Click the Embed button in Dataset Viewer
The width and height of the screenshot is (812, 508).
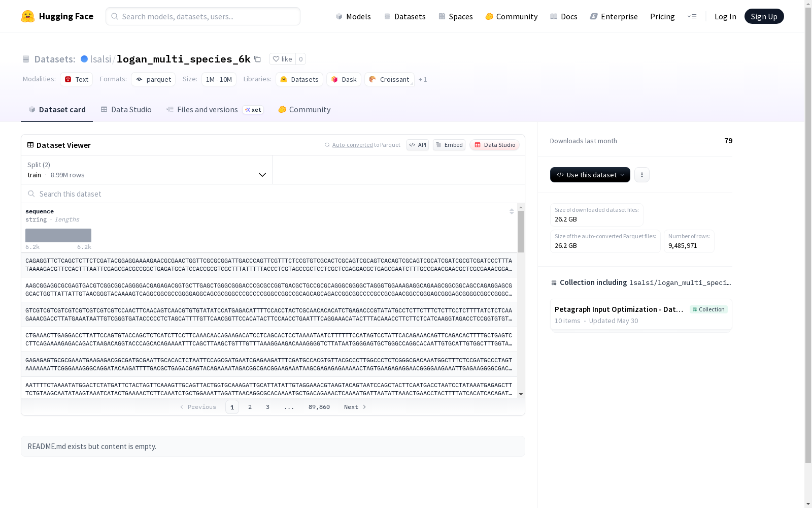(x=449, y=145)
